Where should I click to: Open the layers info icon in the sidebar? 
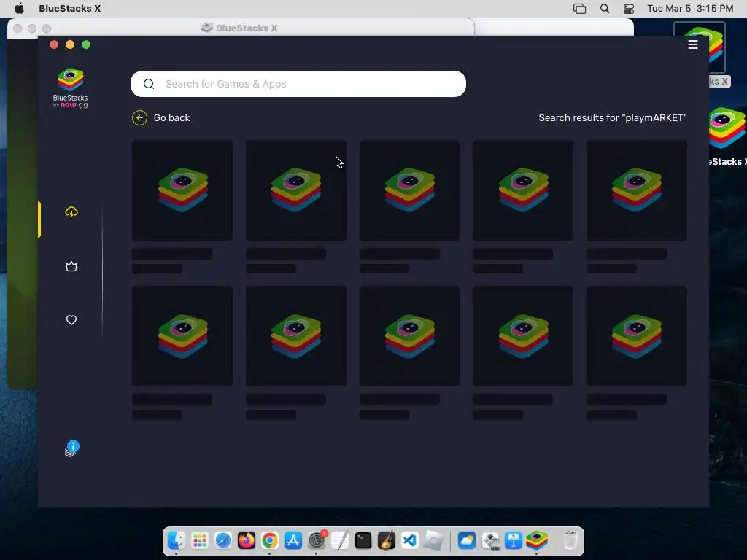(x=71, y=448)
